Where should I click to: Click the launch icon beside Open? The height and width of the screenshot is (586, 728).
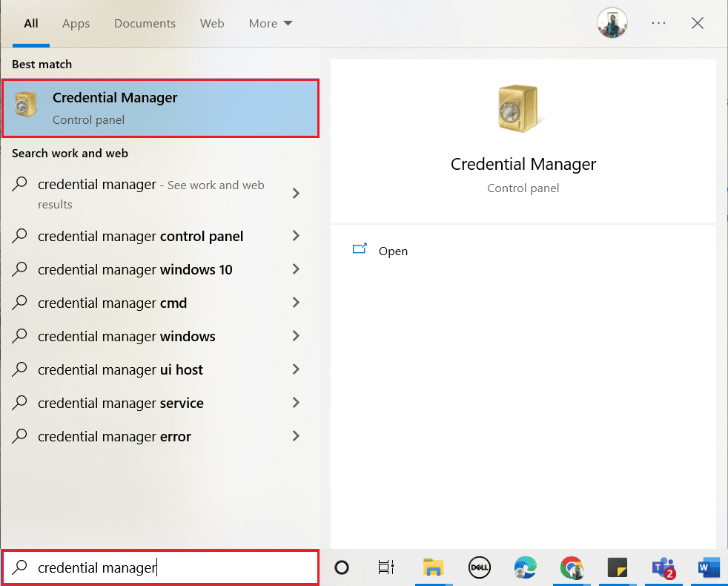point(360,250)
